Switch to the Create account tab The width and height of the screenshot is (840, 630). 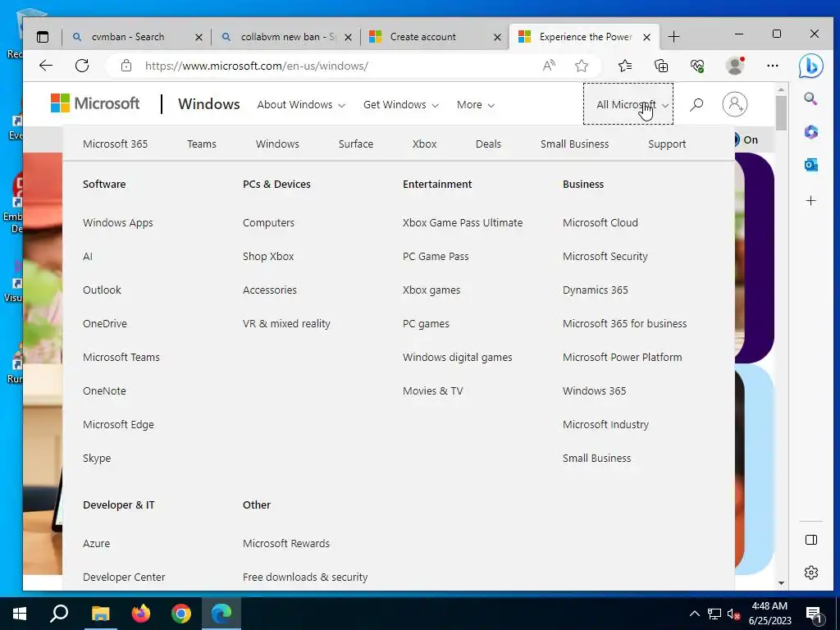click(422, 37)
